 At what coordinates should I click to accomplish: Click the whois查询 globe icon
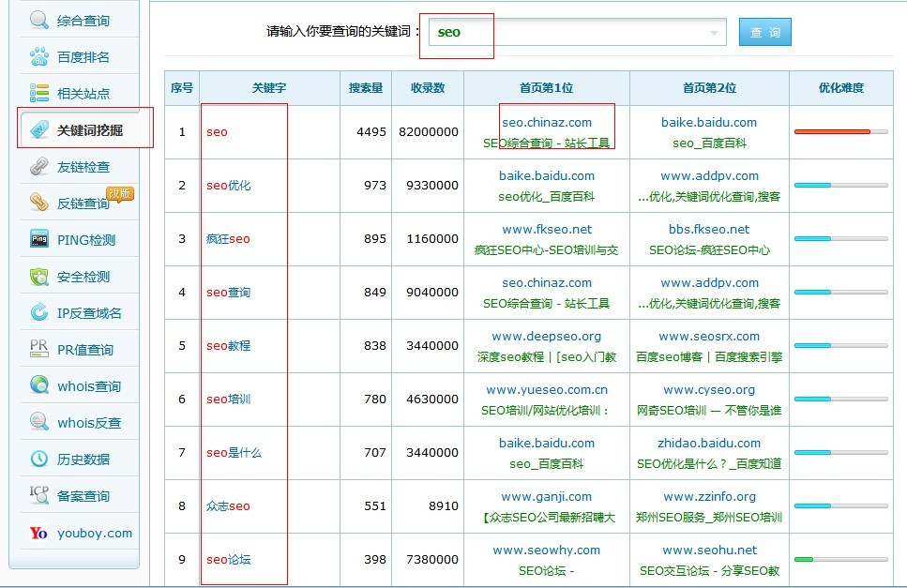click(39, 385)
